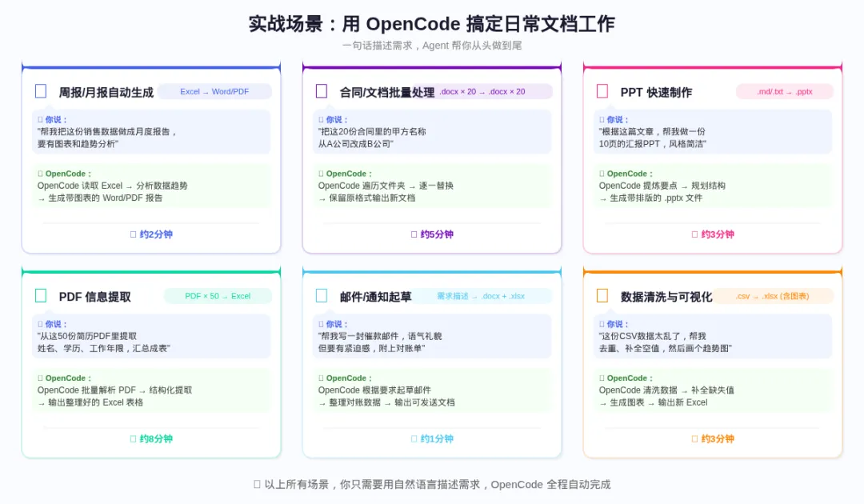Click the line 把这20份合同里的甲方名称
Viewport: 864px width, 504px height.
pos(372,132)
